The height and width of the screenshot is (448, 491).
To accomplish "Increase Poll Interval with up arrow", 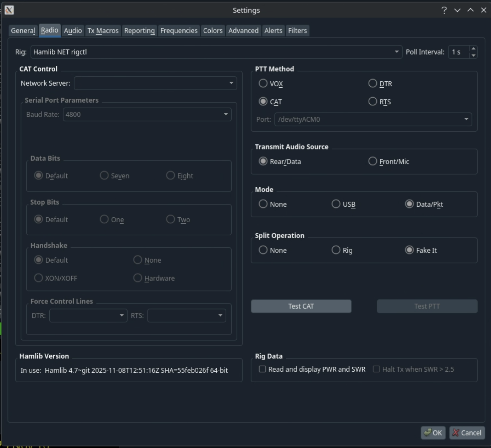I will coord(473,49).
